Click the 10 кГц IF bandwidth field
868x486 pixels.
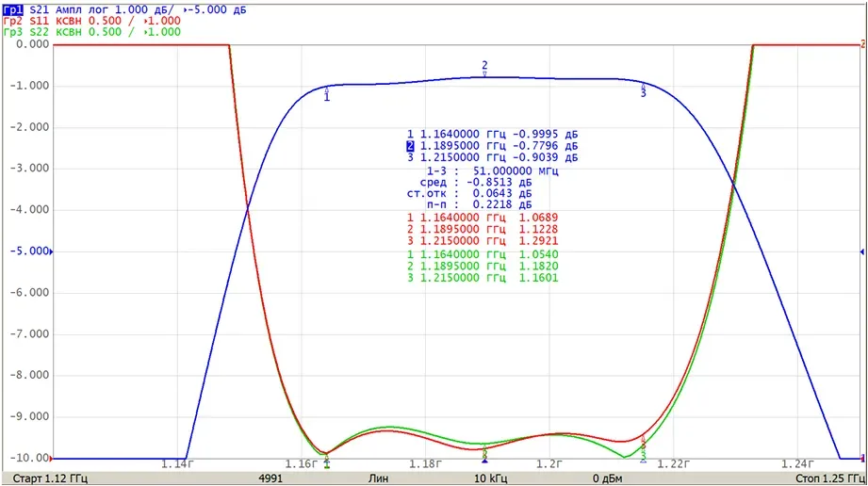tap(490, 478)
